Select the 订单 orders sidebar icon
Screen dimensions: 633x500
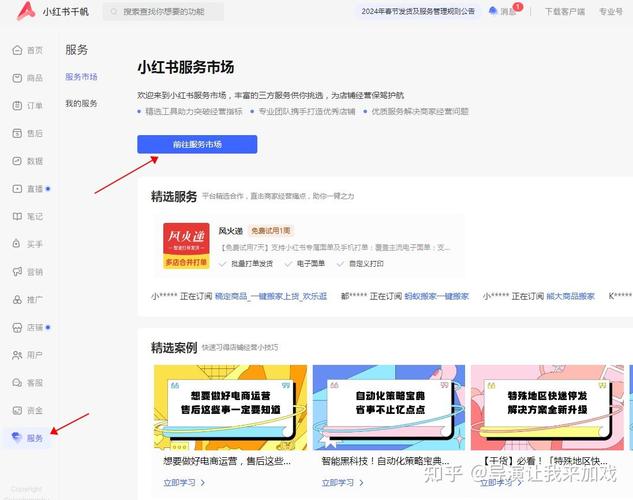[17, 105]
